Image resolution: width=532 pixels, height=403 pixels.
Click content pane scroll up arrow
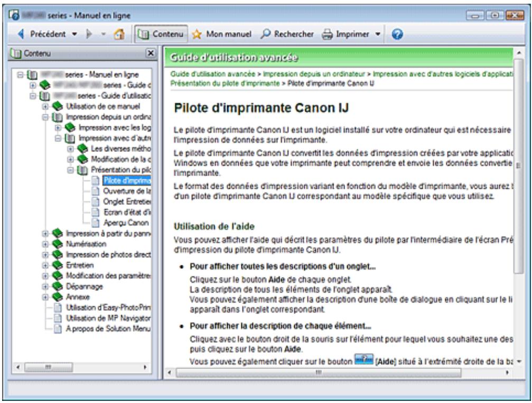pos(518,53)
